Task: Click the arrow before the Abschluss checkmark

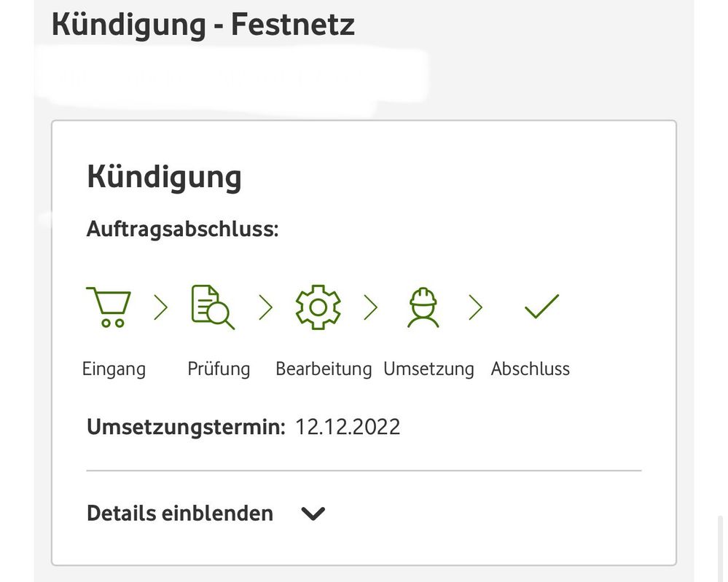Action: pyautogui.click(x=476, y=308)
